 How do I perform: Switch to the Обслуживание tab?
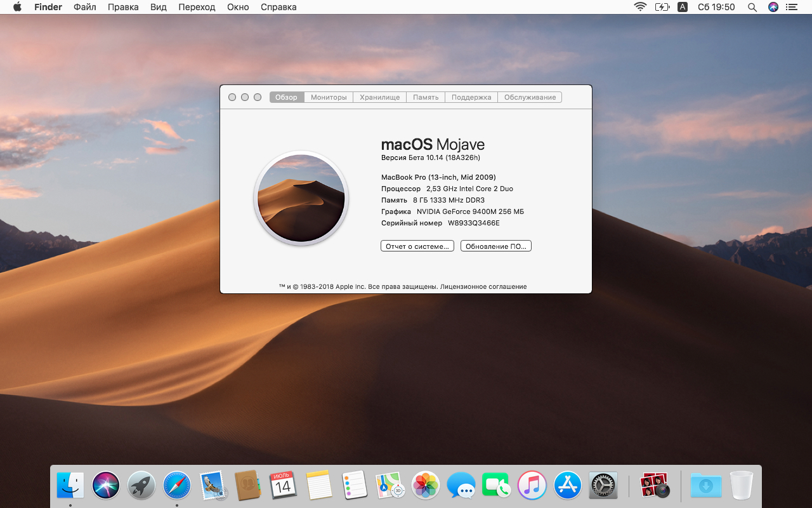click(530, 97)
